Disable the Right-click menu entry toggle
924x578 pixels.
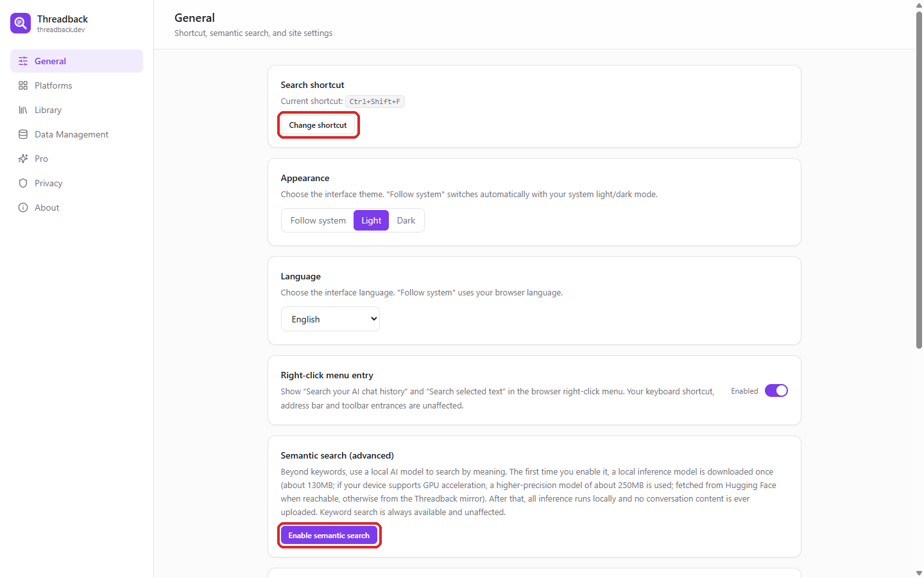coord(776,390)
